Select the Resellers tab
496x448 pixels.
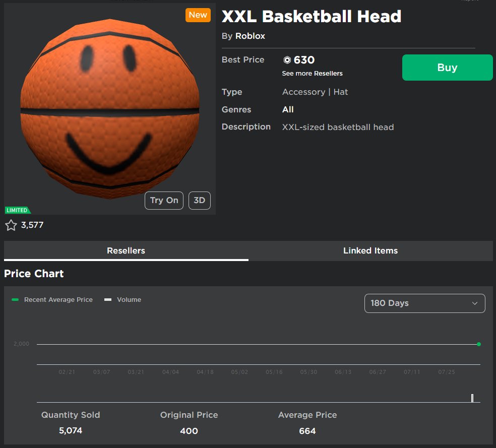point(127,250)
